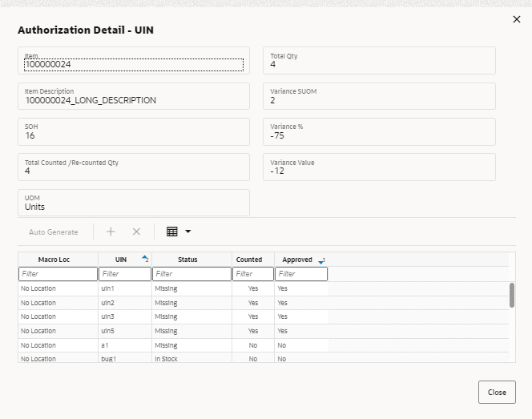Expand the table view dropdown arrow
This screenshot has width=532, height=419.
[x=188, y=232]
